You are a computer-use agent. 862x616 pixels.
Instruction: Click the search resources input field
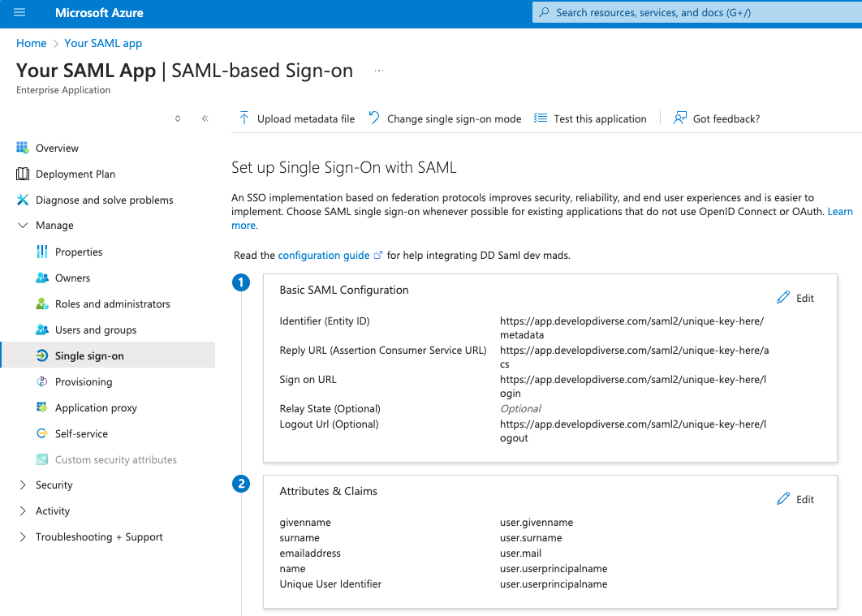(x=698, y=13)
